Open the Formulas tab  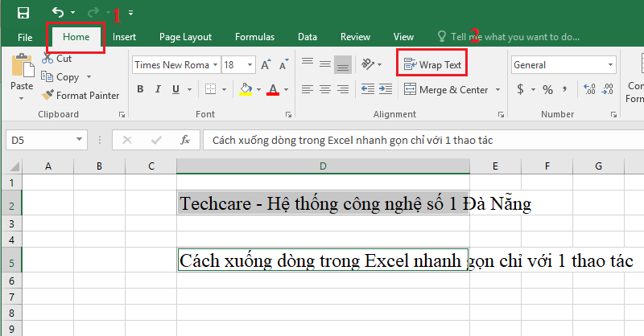[254, 37]
